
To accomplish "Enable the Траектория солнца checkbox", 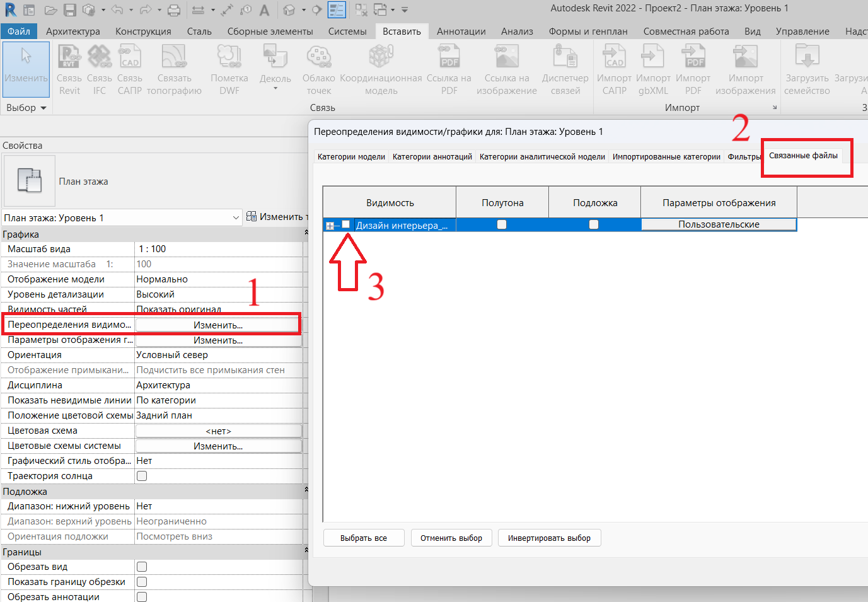I will [142, 476].
